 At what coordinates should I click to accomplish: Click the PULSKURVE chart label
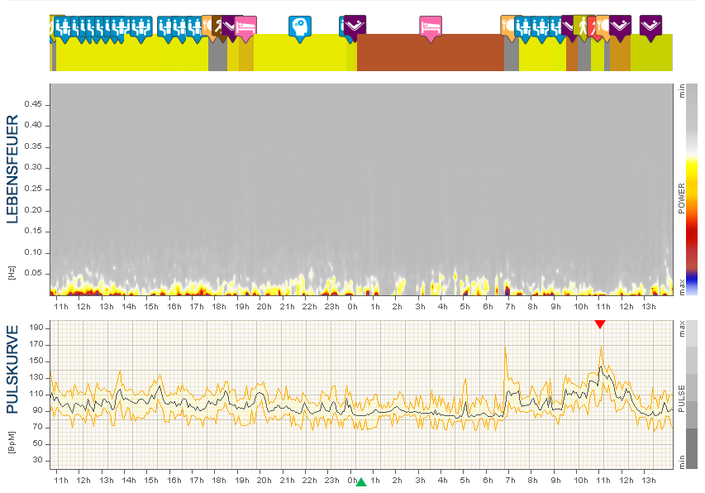click(15, 369)
